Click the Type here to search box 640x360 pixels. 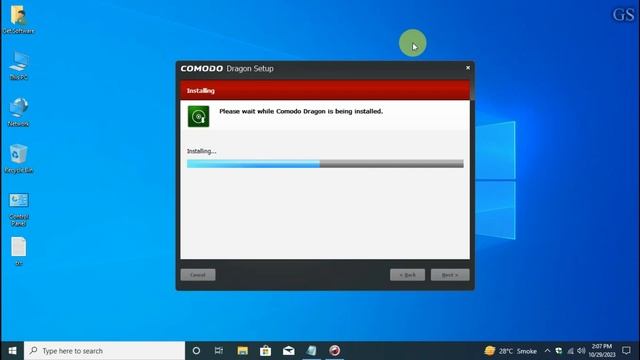[104, 351]
